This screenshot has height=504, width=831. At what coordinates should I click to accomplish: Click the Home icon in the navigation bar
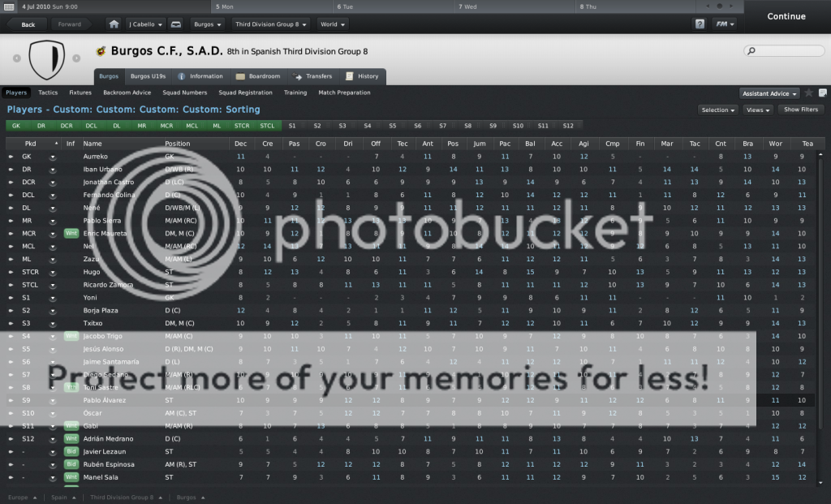tap(114, 24)
